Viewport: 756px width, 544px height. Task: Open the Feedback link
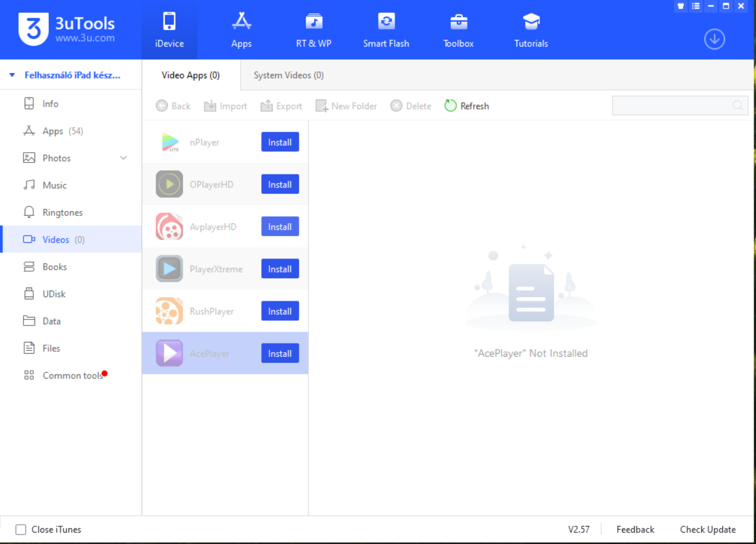635,530
